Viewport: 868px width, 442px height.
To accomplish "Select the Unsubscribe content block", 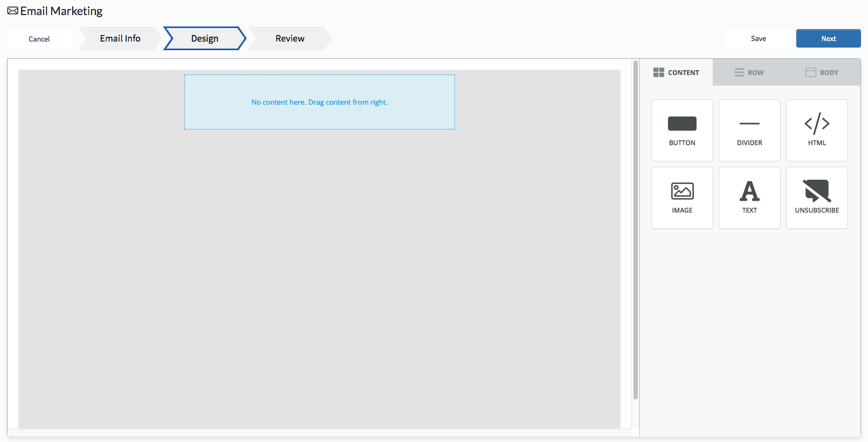I will click(x=817, y=198).
